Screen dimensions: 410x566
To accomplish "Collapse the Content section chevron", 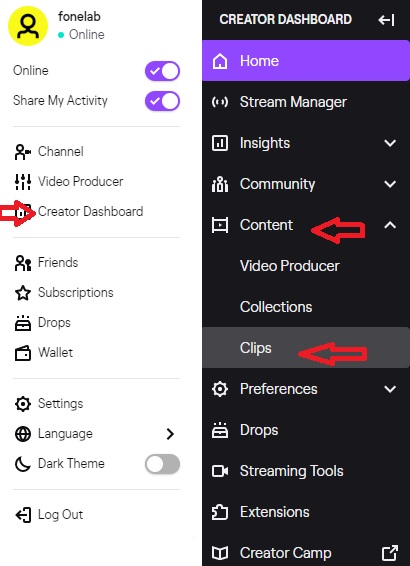I will coord(390,225).
